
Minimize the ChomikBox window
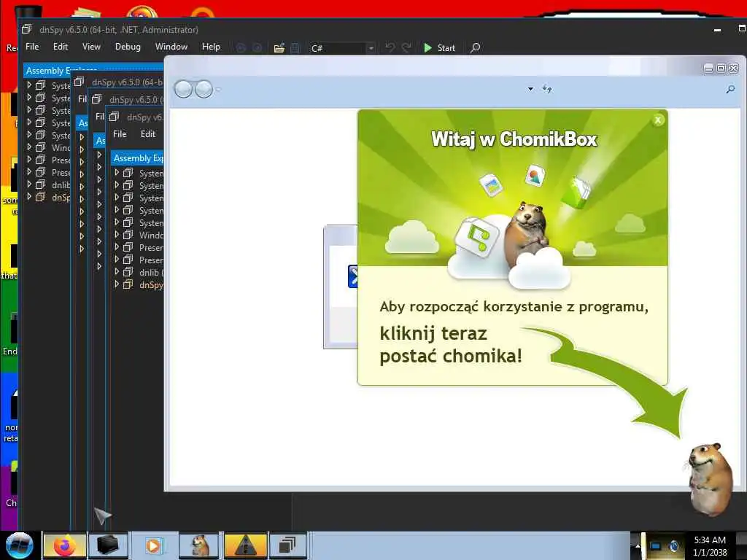708,69
